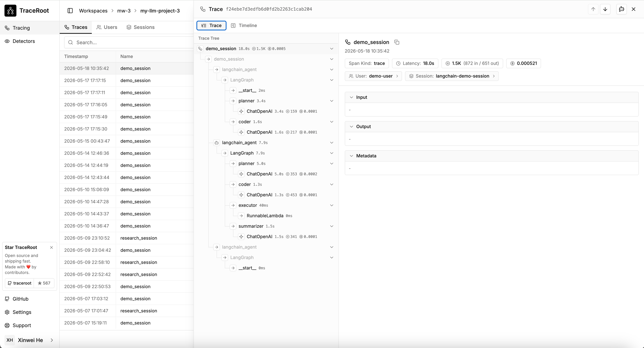Open Support from the sidebar
Image resolution: width=644 pixels, height=348 pixels.
pyautogui.click(x=29, y=325)
